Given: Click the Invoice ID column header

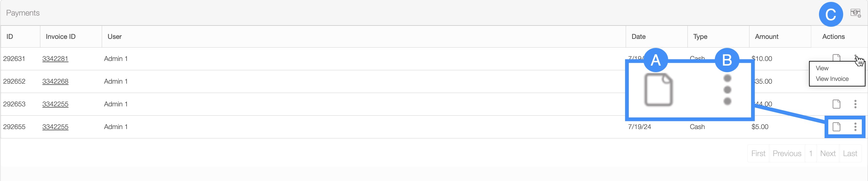Looking at the screenshot, I should coord(61,36).
